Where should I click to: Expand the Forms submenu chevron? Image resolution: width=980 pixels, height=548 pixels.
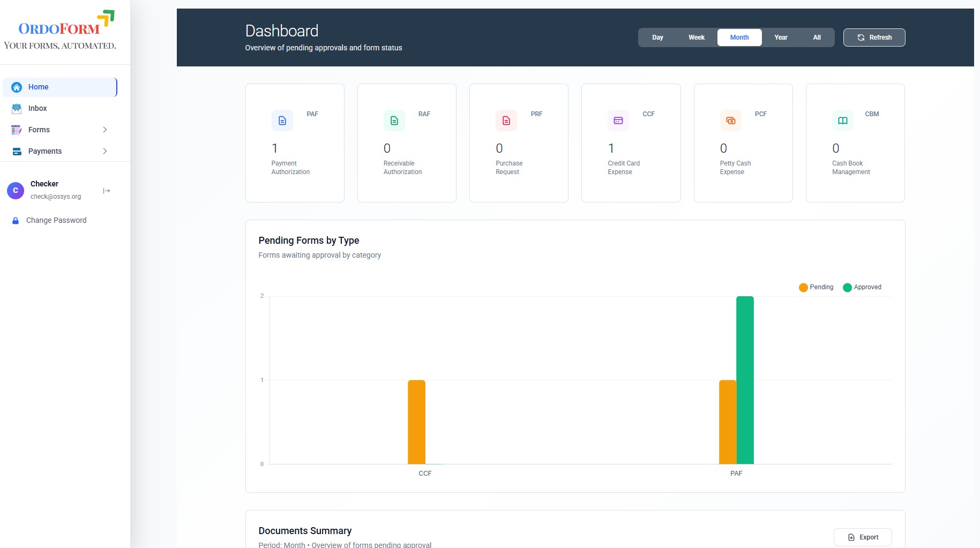(105, 130)
